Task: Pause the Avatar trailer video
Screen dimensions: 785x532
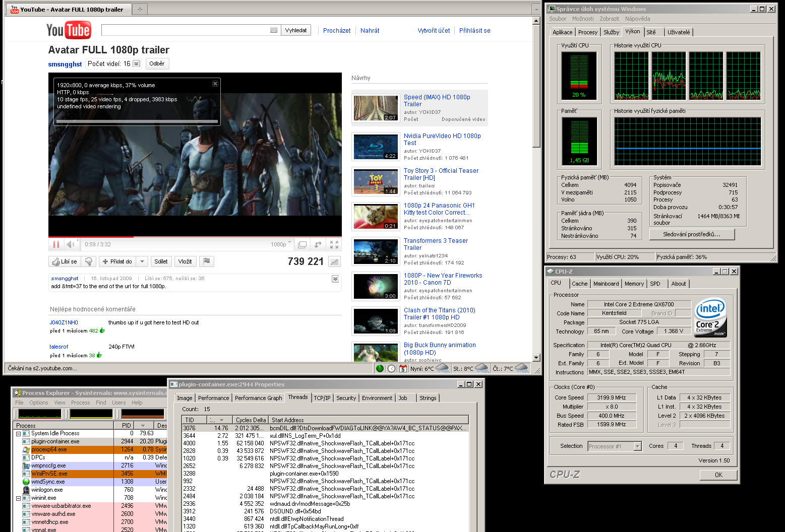Action: click(56, 244)
